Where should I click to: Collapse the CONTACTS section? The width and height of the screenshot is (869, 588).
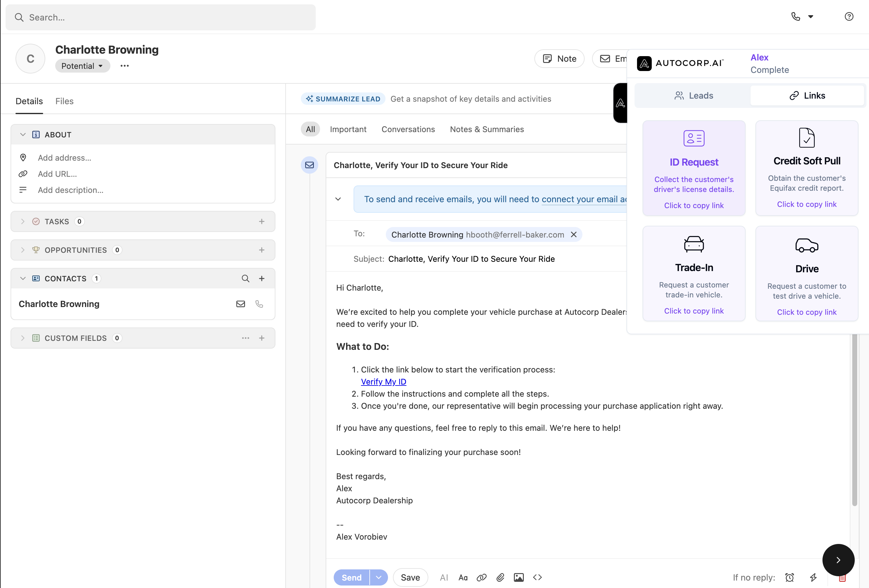tap(23, 278)
